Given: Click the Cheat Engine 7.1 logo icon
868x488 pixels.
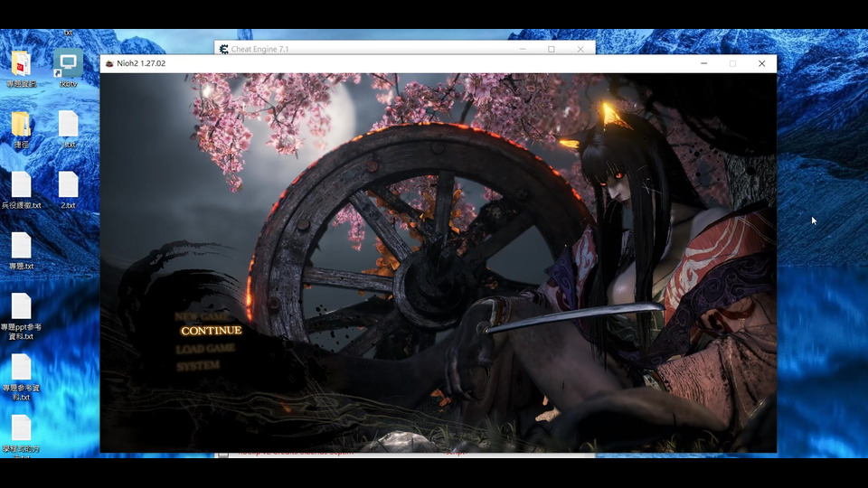Looking at the screenshot, I should pos(223,49).
